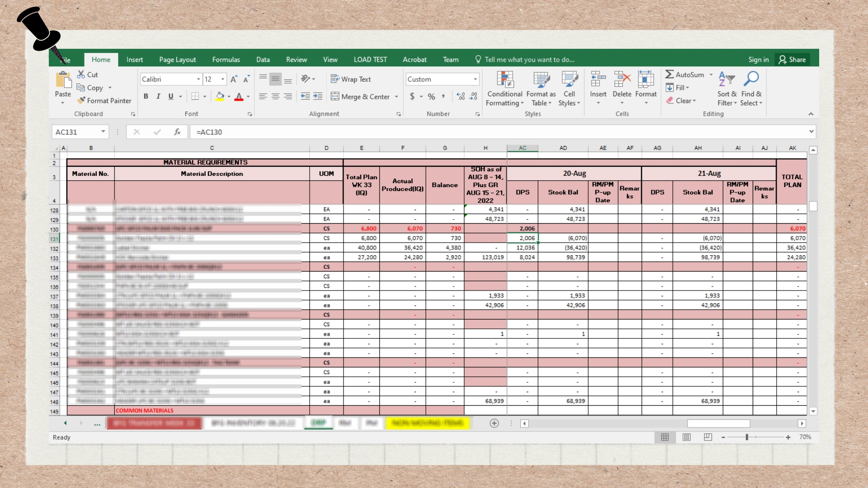868x488 pixels.
Task: Expand the Custom number format dropdown
Action: tap(475, 79)
